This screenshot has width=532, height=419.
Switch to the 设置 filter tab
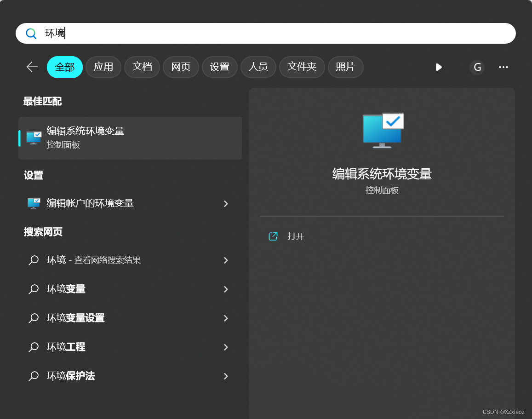(219, 67)
